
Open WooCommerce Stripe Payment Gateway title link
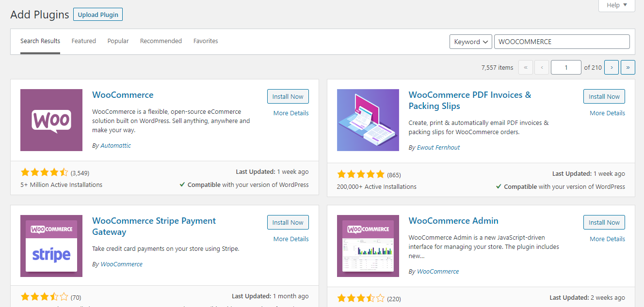pyautogui.click(x=154, y=226)
